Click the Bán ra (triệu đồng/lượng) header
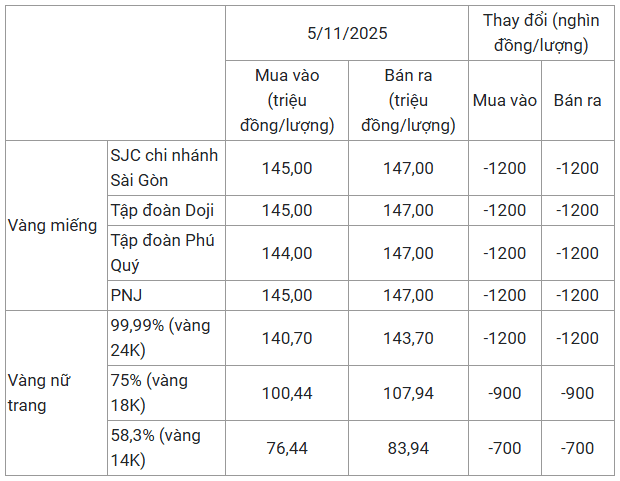The height and width of the screenshot is (481, 620). [408, 100]
